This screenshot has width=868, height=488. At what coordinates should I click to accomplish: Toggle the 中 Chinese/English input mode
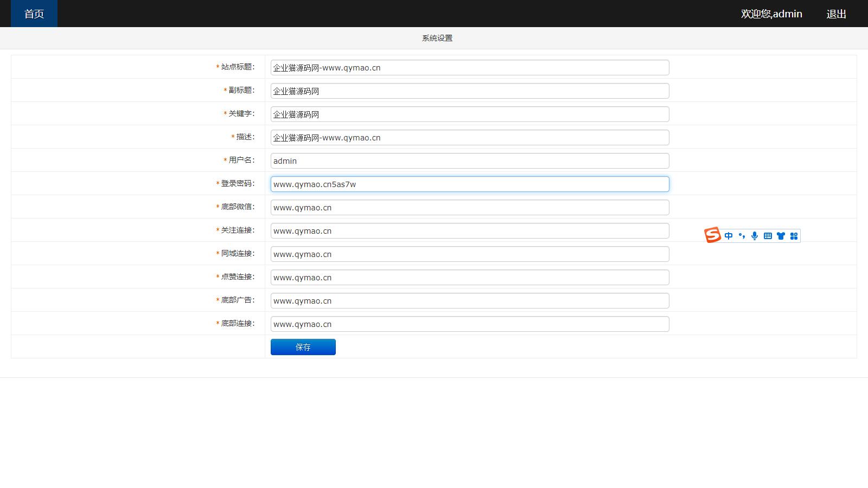click(729, 236)
